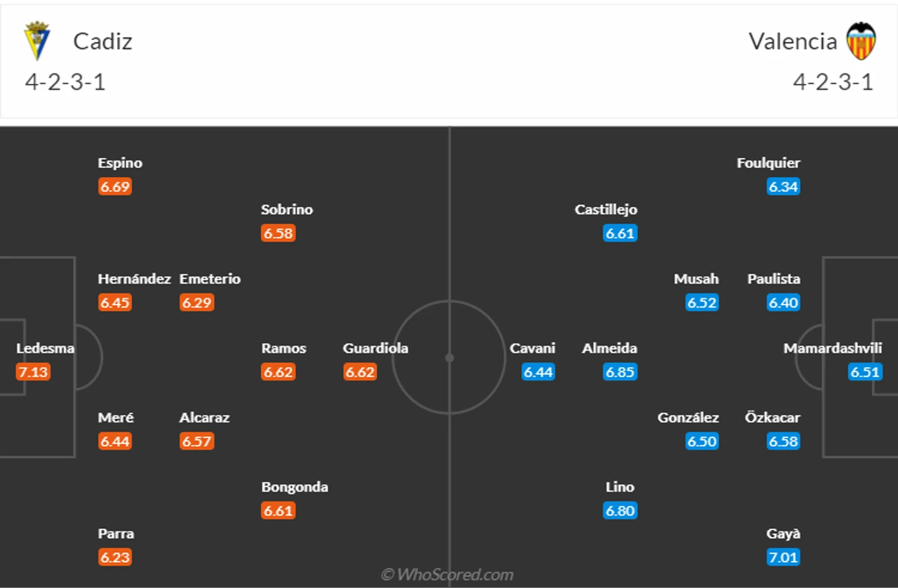The height and width of the screenshot is (588, 898).
Task: Select Parra's 6.23 rating badge
Action: [x=115, y=557]
